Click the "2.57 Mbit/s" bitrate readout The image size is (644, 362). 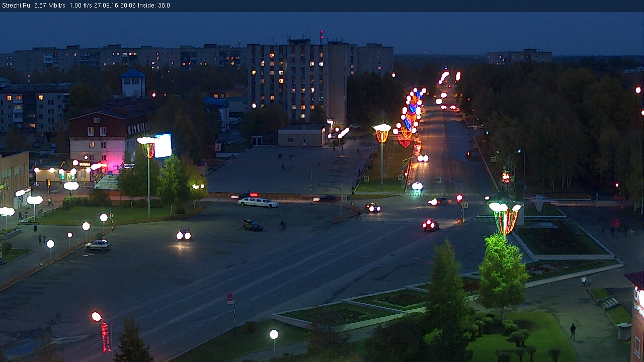50,6
